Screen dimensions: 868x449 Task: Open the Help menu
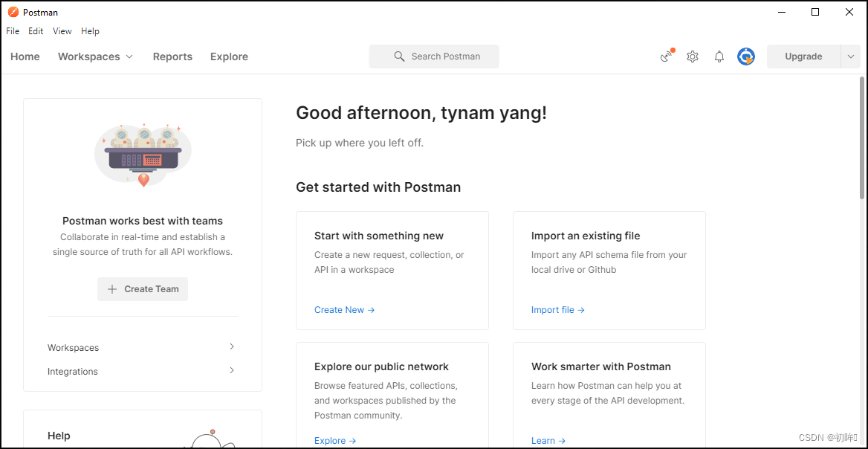point(90,31)
